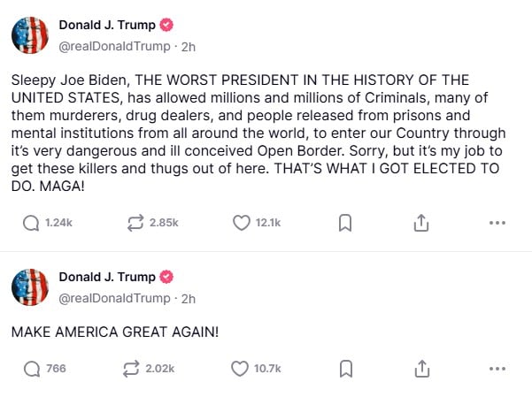The image size is (532, 397).
Task: ReTruth the Sleepy Joe Biden post
Action: coord(135,223)
